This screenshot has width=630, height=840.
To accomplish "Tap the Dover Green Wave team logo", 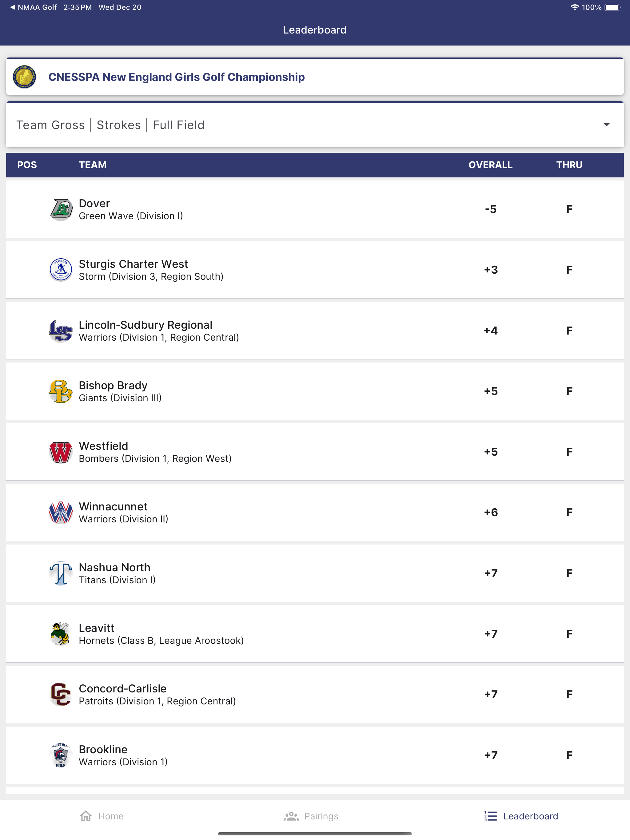I will point(61,209).
